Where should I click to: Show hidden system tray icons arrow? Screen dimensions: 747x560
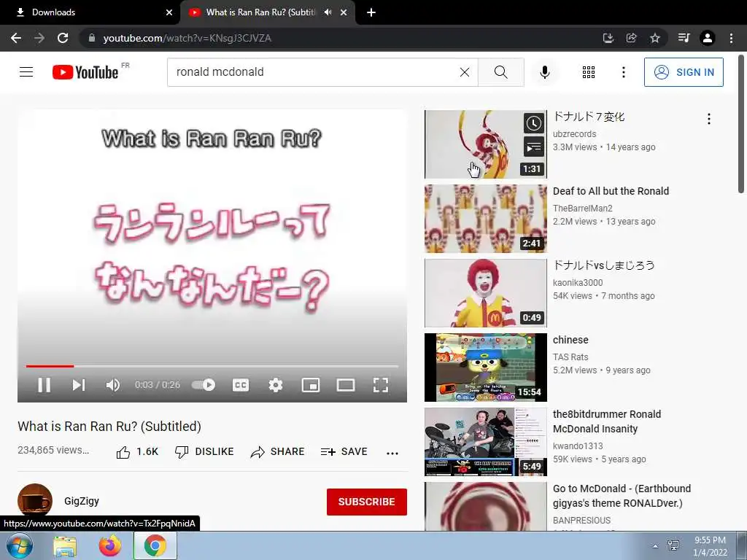[655, 546]
